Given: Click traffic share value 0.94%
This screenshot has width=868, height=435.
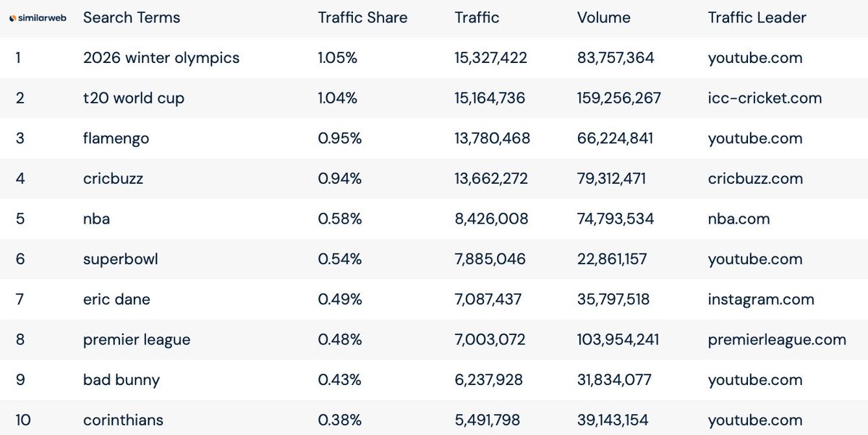Looking at the screenshot, I should coord(340,179).
